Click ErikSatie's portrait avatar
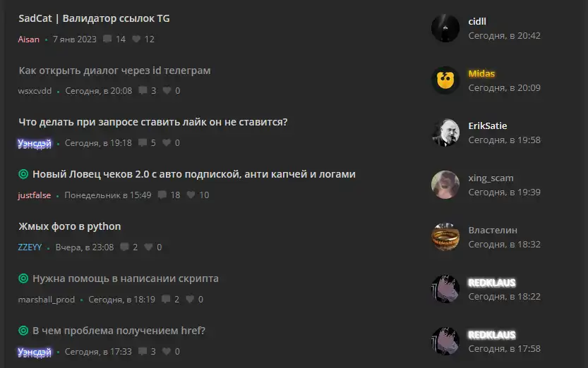This screenshot has height=368, width=588. [x=445, y=133]
